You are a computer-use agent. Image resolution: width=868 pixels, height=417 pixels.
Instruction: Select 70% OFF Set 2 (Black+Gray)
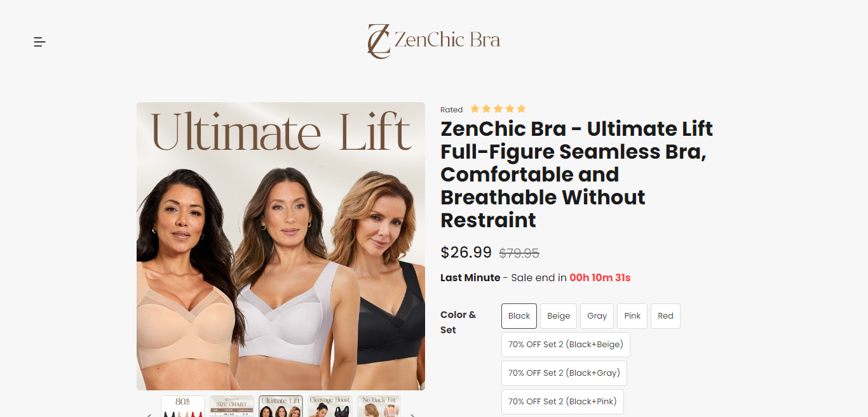[x=564, y=373]
